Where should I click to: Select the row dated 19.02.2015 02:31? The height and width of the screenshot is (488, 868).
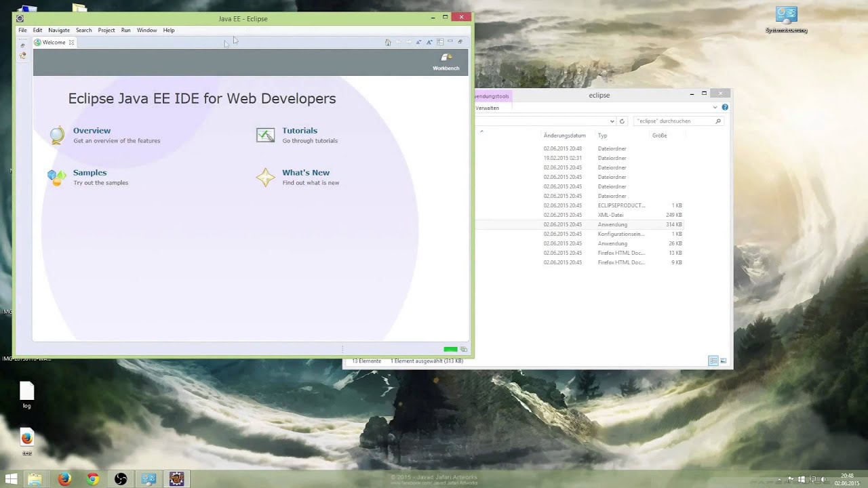(x=579, y=158)
